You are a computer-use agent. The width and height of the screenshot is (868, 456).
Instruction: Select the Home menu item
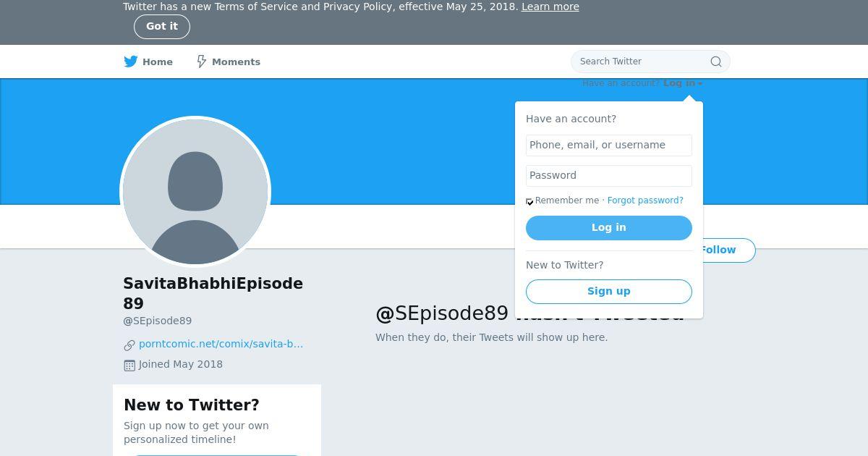click(x=148, y=62)
